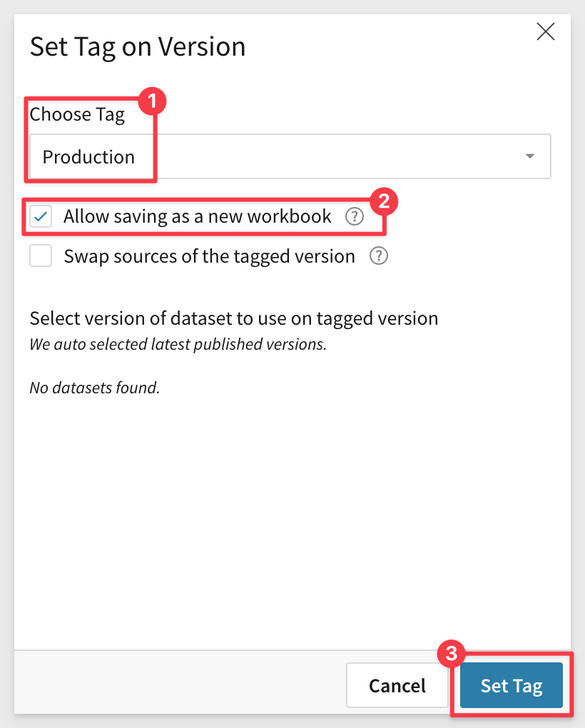Toggle via the Allow saving as new workbook label
585x728 pixels.
198,216
